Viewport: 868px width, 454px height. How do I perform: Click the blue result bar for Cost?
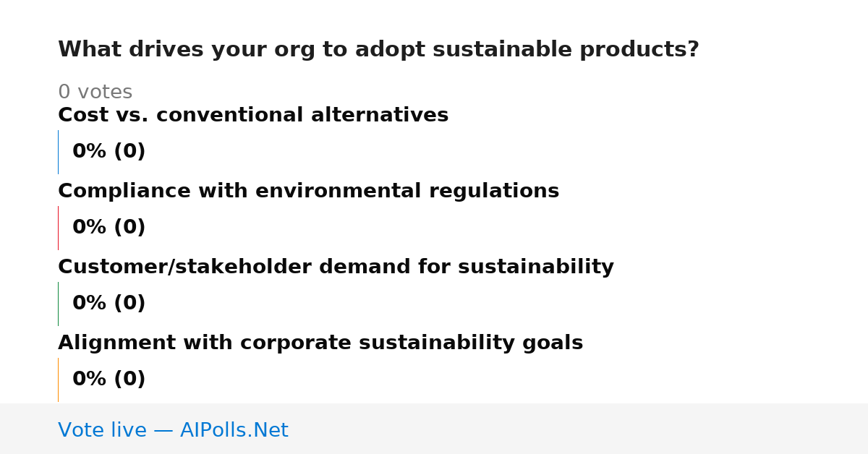(58, 152)
